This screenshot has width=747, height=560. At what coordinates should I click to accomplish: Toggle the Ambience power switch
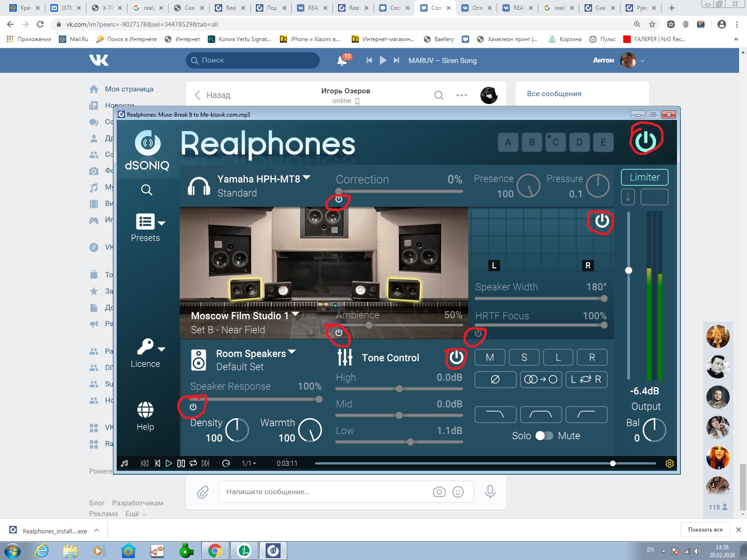[339, 333]
